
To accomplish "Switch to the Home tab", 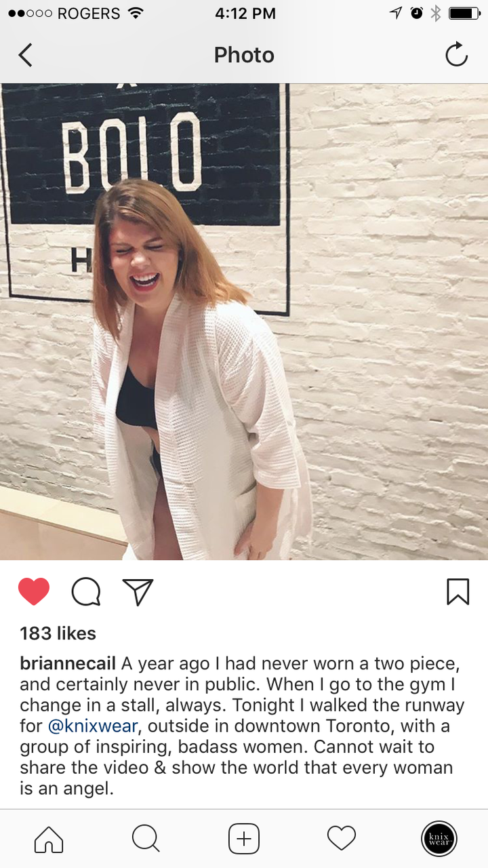I will tap(49, 840).
